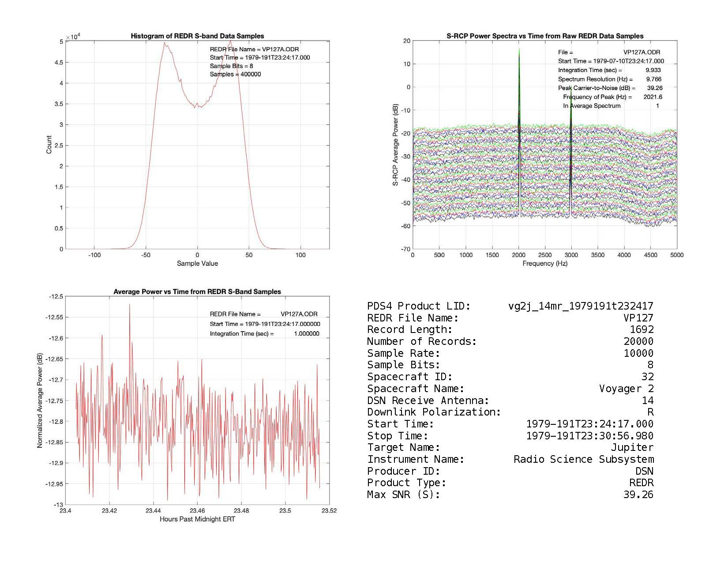Click the 'Frequency (Hz)' axis label
This screenshot has height=563, width=728.
point(545,264)
